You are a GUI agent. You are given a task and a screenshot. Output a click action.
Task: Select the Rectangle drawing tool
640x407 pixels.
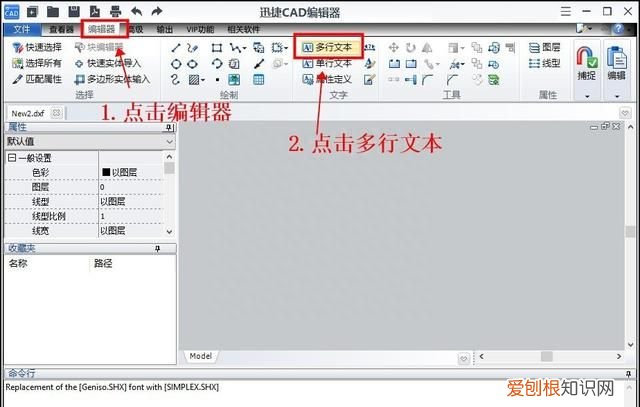coord(217,48)
